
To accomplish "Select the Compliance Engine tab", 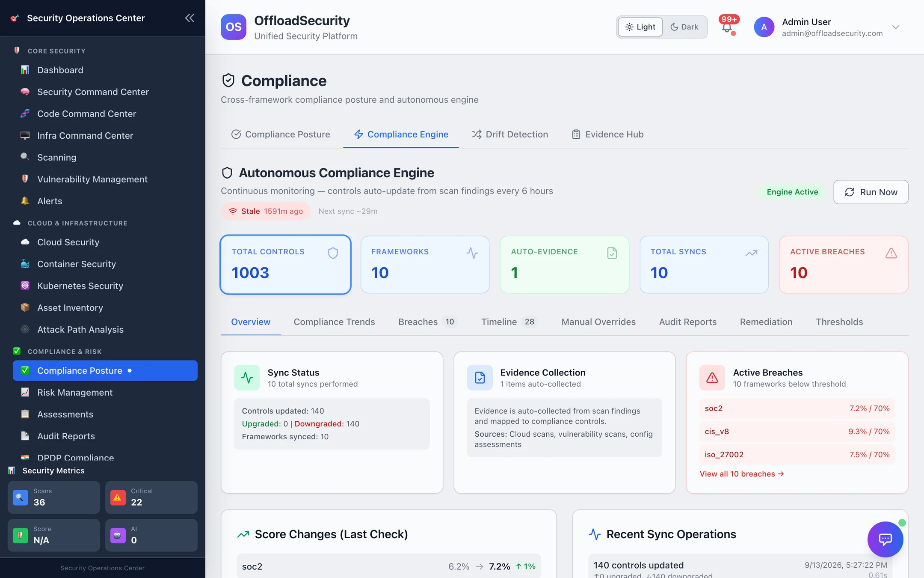I will click(401, 134).
